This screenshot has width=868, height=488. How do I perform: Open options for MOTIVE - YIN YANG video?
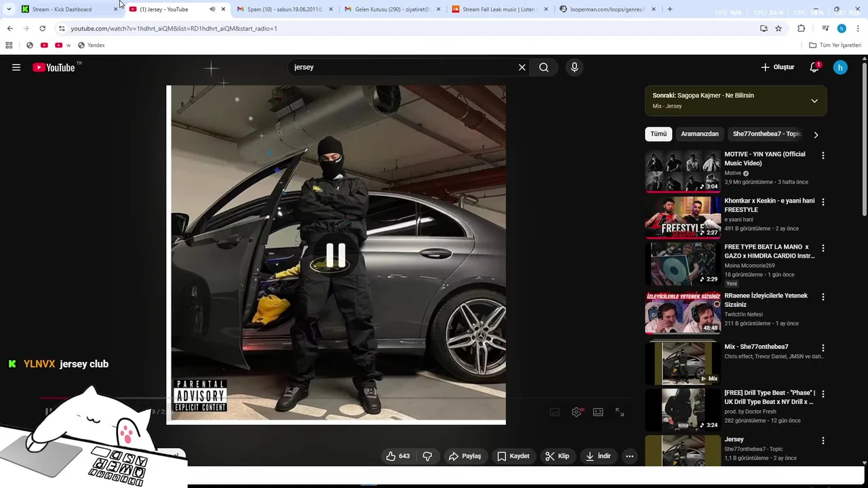click(x=823, y=156)
